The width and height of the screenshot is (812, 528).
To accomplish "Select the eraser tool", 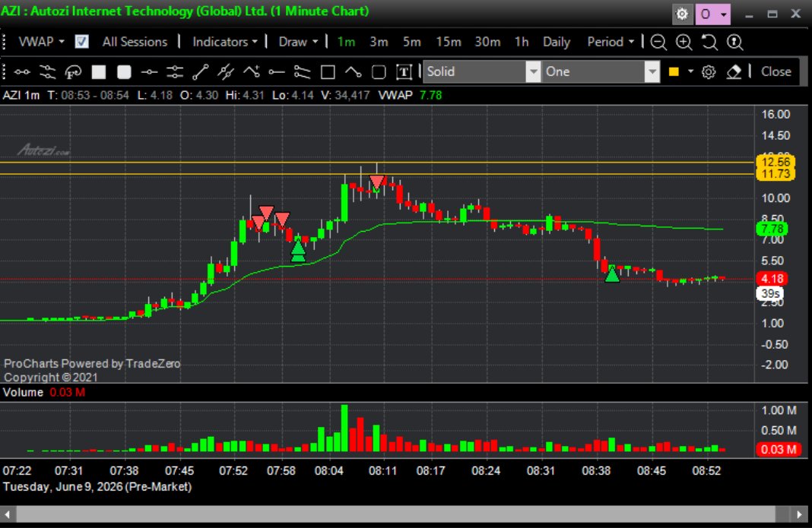I will point(734,72).
